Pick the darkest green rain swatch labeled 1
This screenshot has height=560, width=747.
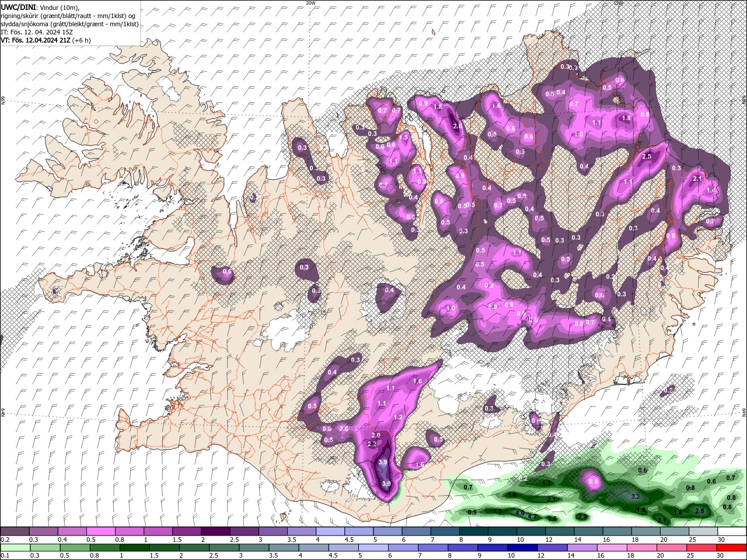[134, 548]
